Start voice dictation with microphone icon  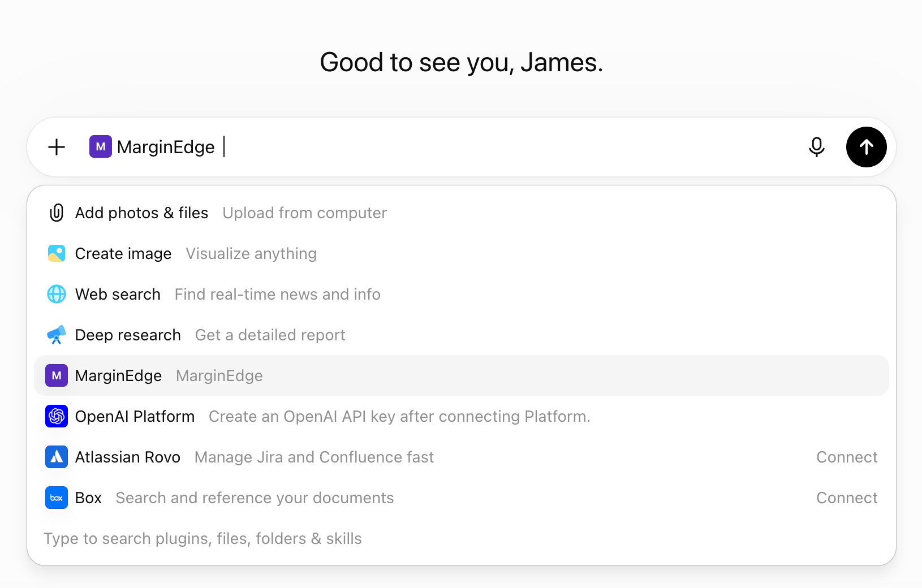pyautogui.click(x=816, y=147)
